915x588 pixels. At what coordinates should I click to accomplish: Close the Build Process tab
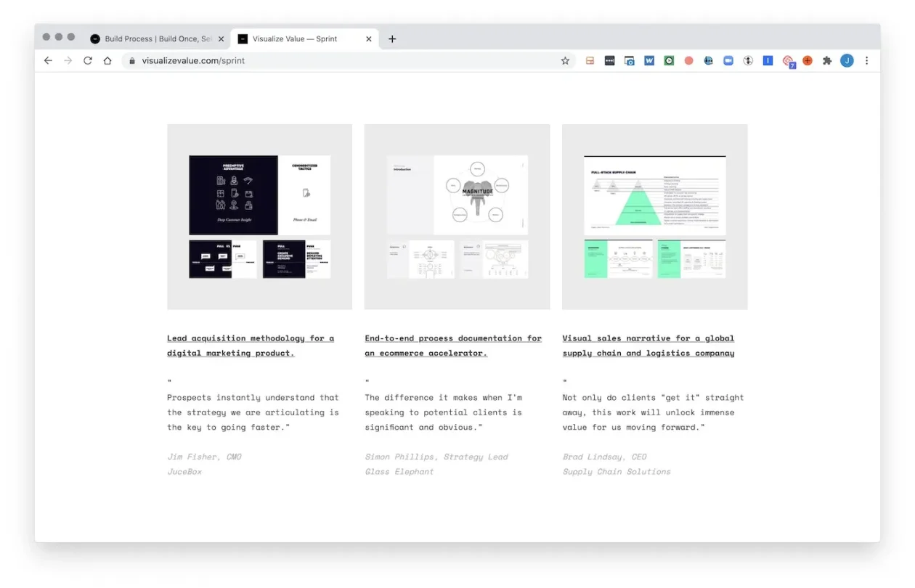[221, 39]
